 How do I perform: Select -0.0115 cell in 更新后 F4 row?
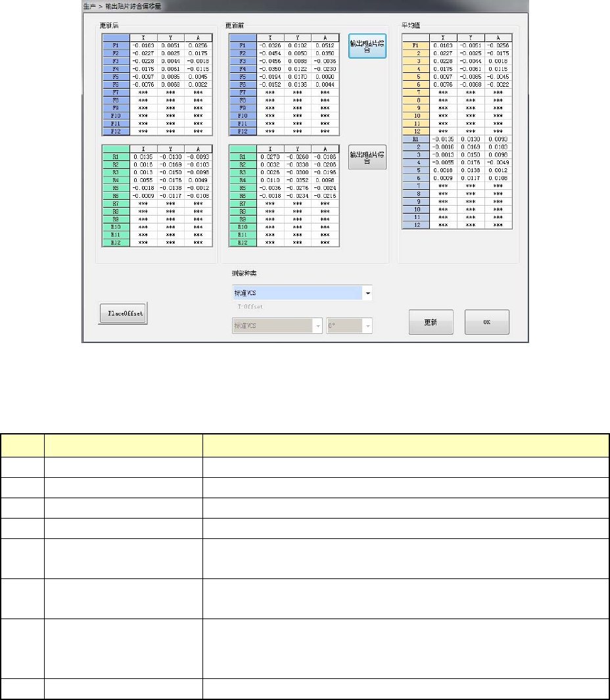199,69
